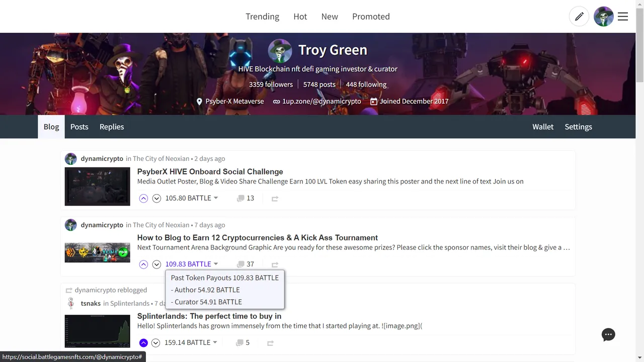Click dynamicrypto author name on 7 days post
The width and height of the screenshot is (644, 362).
point(102,225)
